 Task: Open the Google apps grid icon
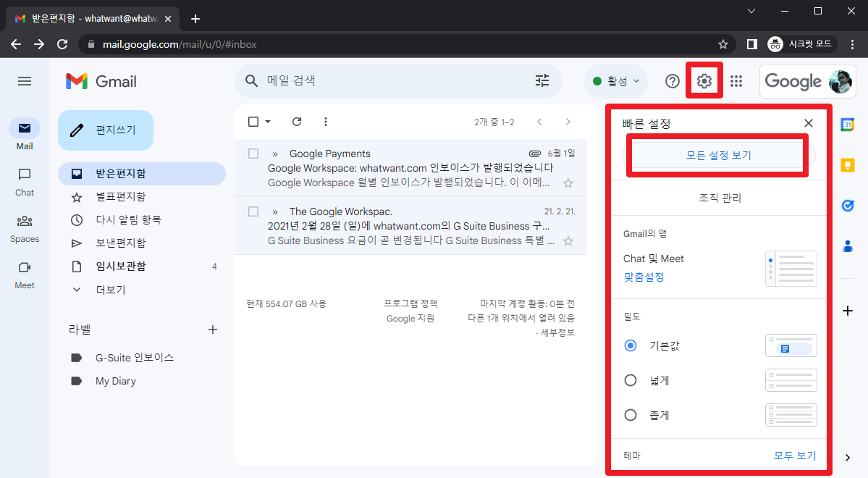[736, 81]
